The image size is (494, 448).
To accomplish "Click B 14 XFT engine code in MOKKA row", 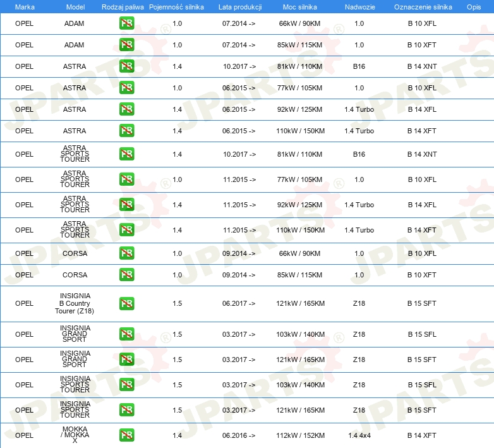I will [x=422, y=435].
